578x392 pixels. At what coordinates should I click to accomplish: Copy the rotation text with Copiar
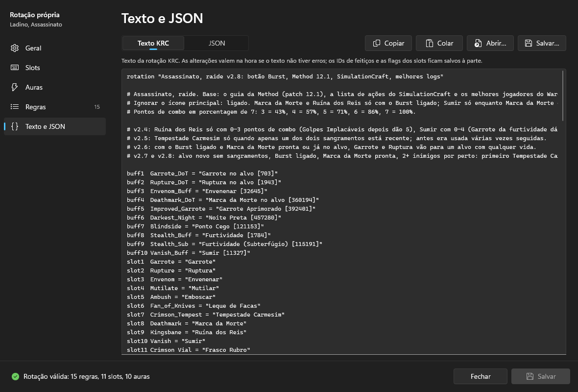tap(388, 43)
